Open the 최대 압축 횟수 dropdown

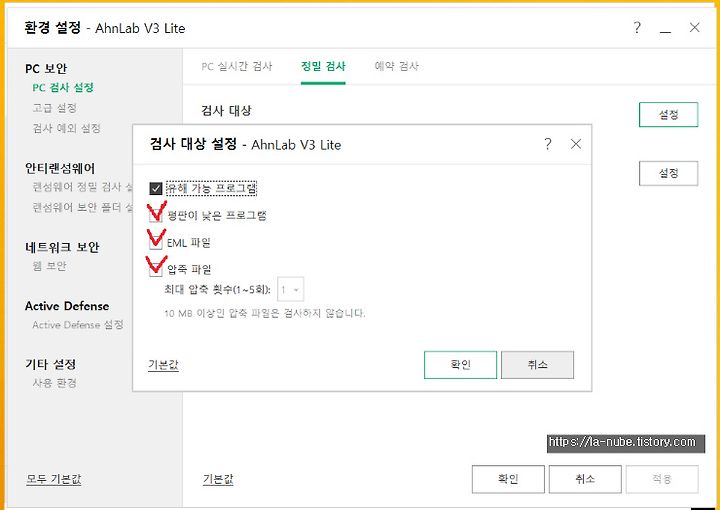290,290
